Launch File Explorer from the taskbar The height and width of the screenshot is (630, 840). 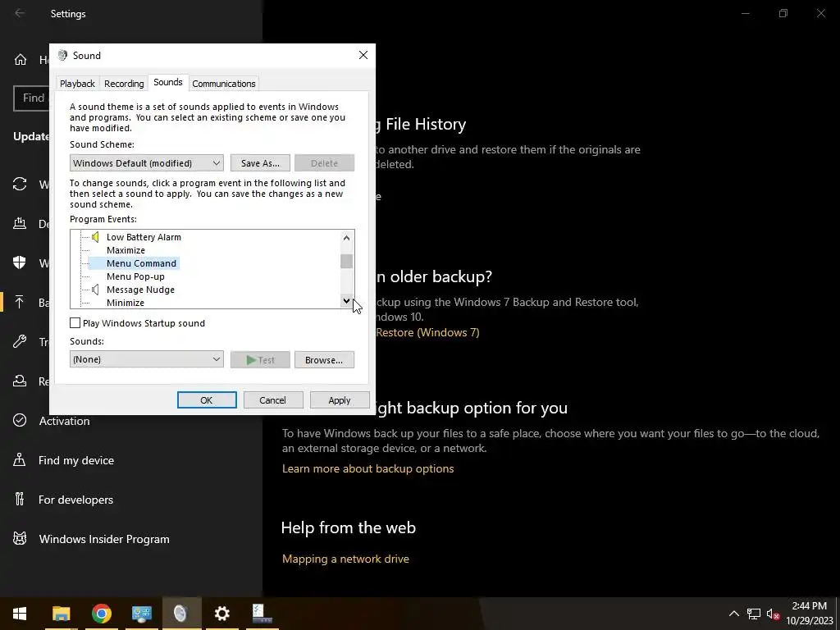coord(61,614)
